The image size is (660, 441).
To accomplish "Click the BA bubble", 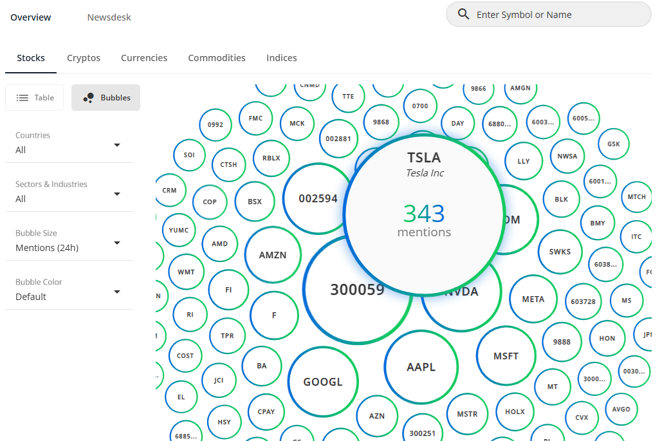I will pyautogui.click(x=261, y=366).
